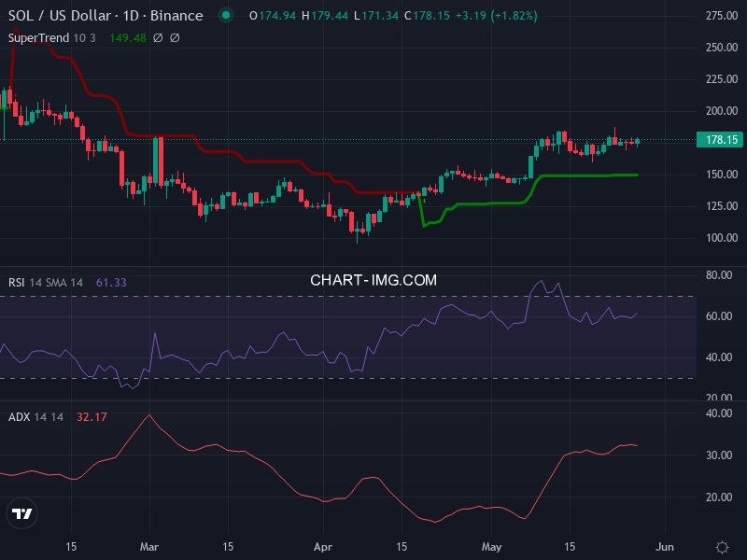Click the open value O174.94
The height and width of the screenshot is (560, 747).
273,16
